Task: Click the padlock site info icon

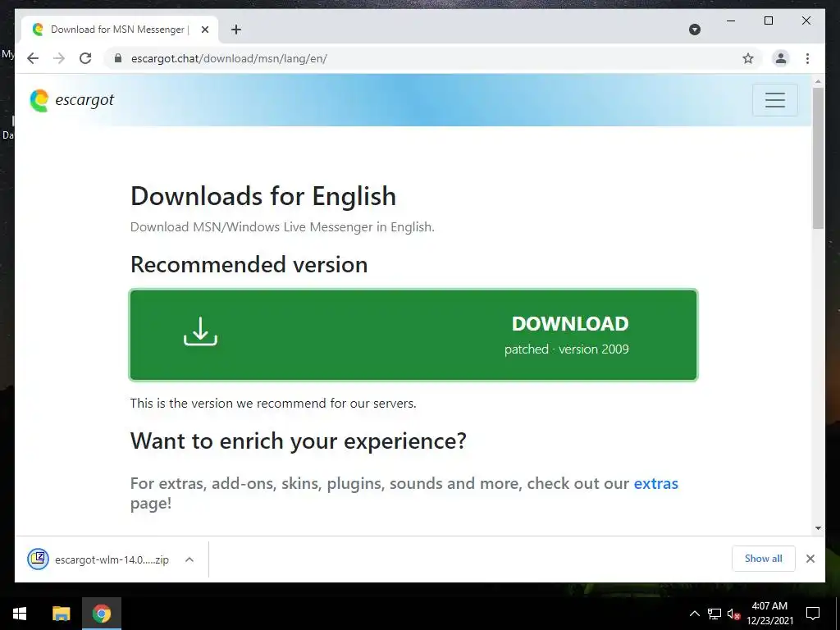Action: 118,58
